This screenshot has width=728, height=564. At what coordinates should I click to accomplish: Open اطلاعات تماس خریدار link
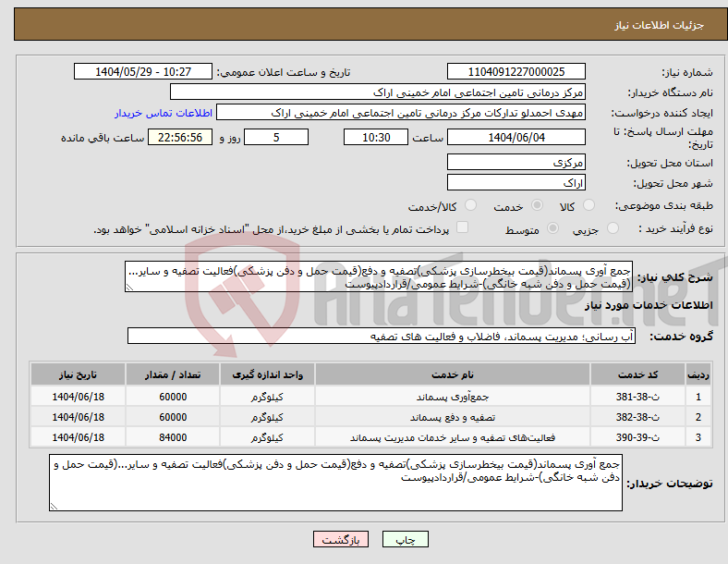coord(164,113)
